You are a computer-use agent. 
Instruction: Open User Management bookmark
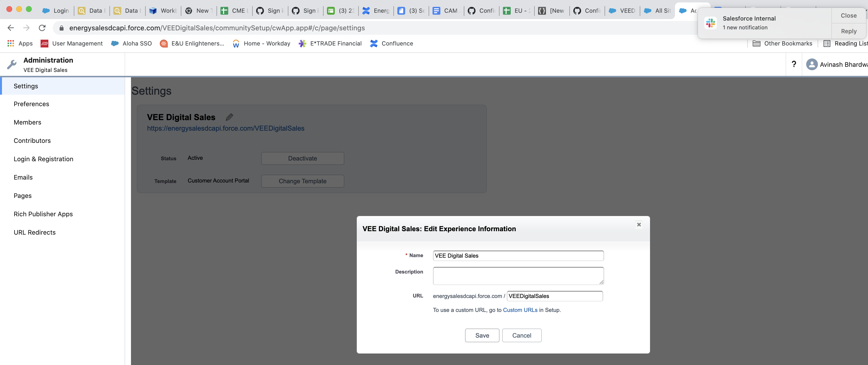71,43
